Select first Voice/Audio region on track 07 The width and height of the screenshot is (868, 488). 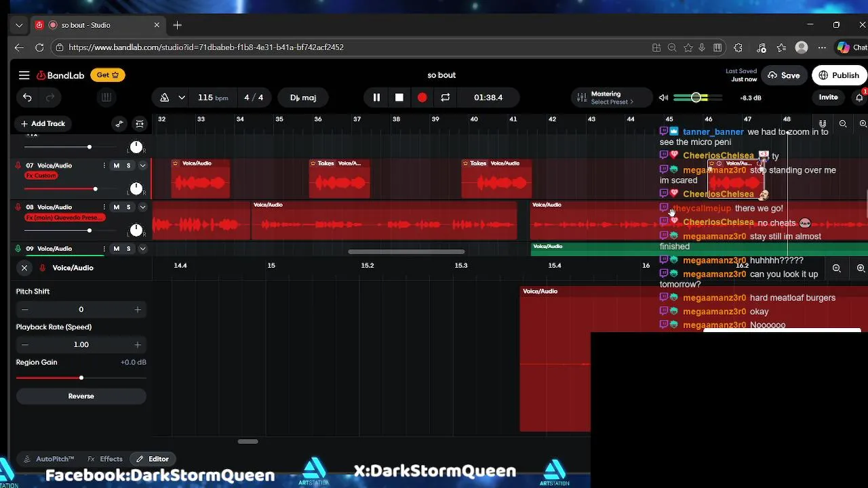[201, 179]
